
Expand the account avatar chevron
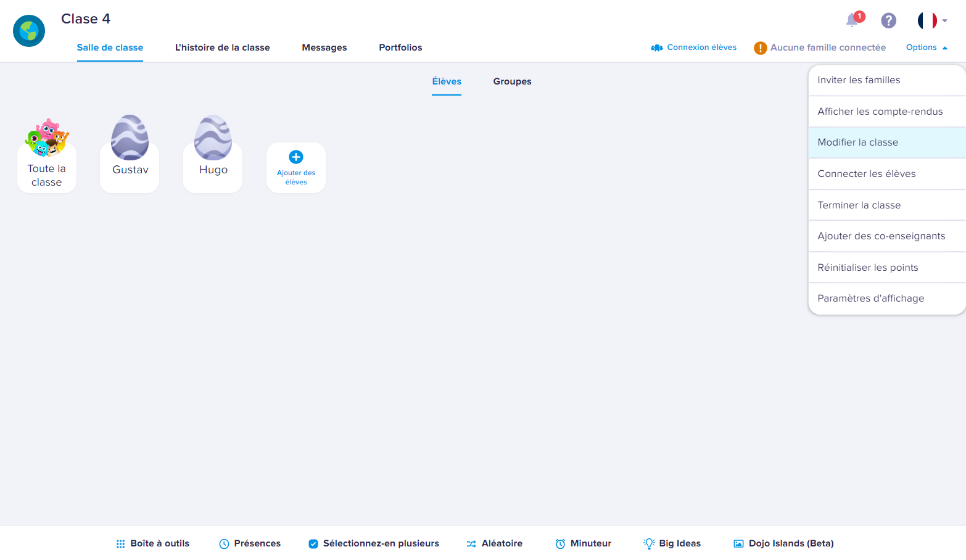click(x=944, y=20)
